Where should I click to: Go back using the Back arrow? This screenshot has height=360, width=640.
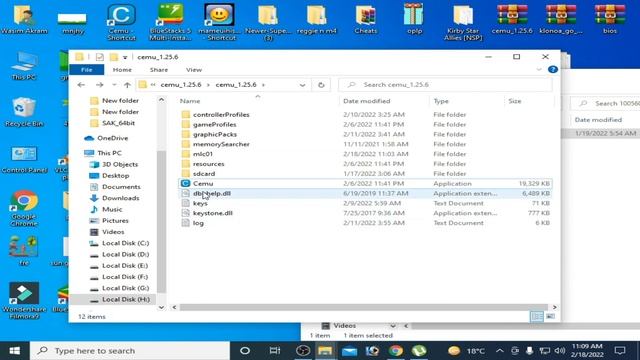point(81,84)
